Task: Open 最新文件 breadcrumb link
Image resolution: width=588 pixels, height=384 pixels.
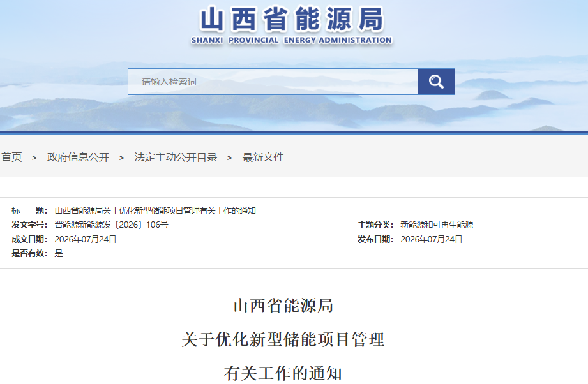Action: [263, 158]
